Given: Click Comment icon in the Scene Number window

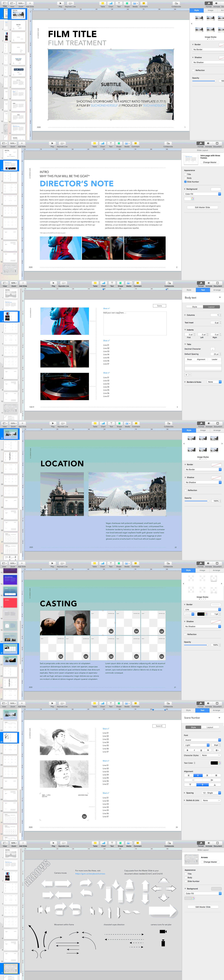Looking at the screenshot, I should pos(135,703).
